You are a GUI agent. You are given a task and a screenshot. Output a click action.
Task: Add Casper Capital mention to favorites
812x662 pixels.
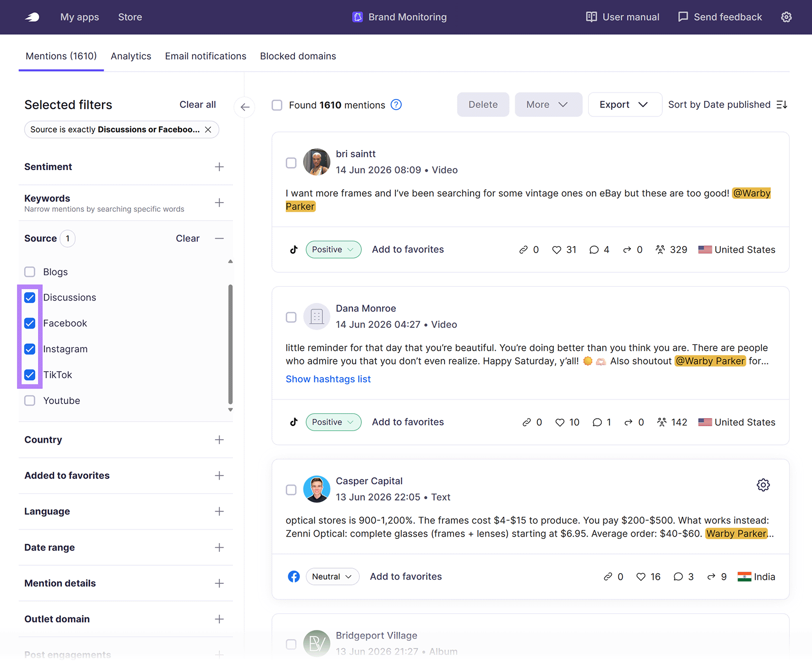click(x=406, y=577)
